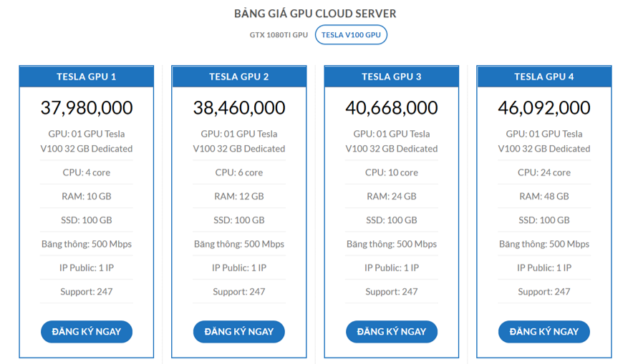Click the TESLA GPU 3 header
633x364 pixels.
392,77
